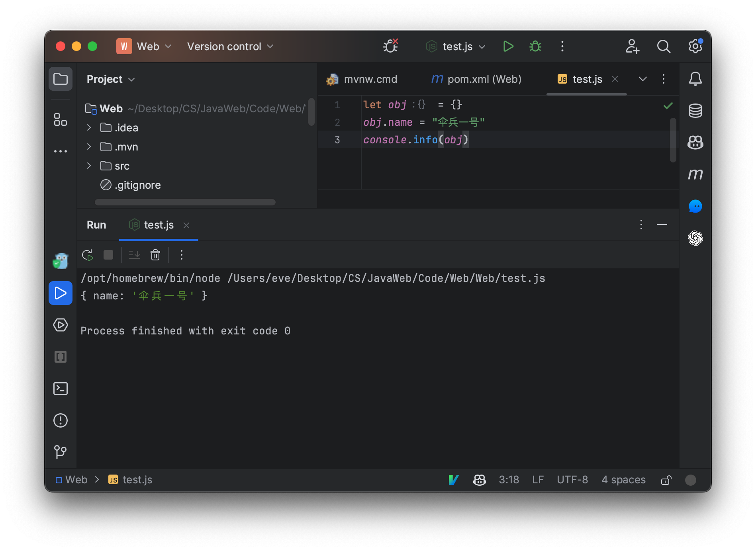Minimize the Run tool window
Image resolution: width=756 pixels, height=551 pixels.
[662, 225]
